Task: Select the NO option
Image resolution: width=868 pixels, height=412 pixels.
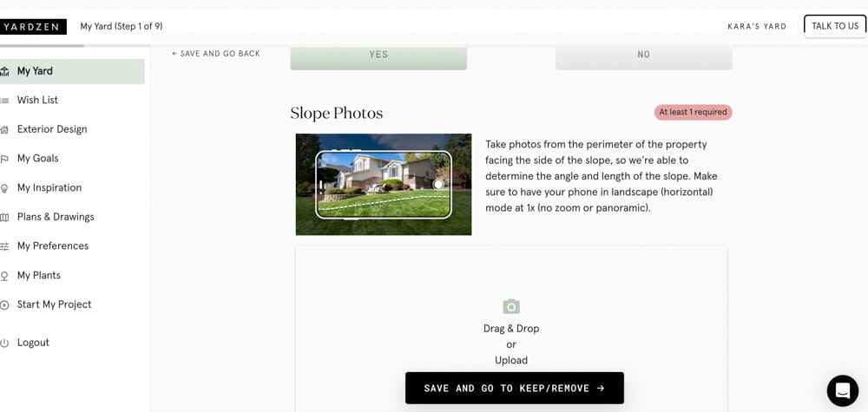Action: pyautogui.click(x=643, y=55)
